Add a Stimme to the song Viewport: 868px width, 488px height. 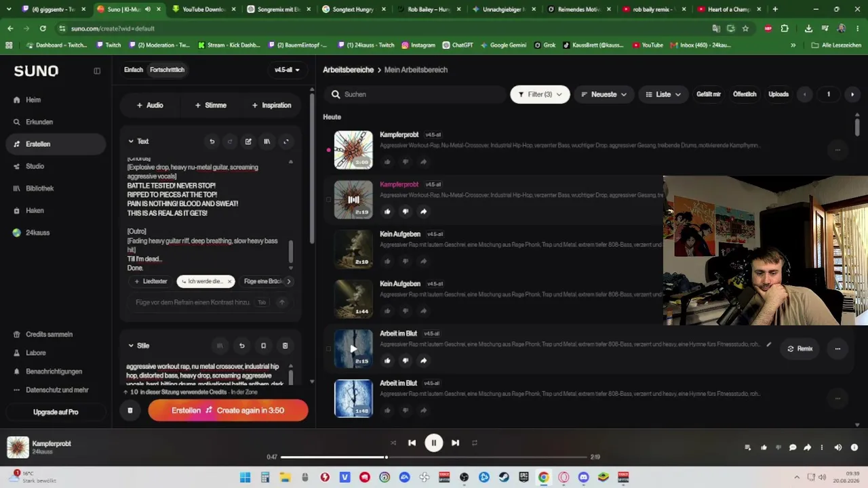[211, 105]
